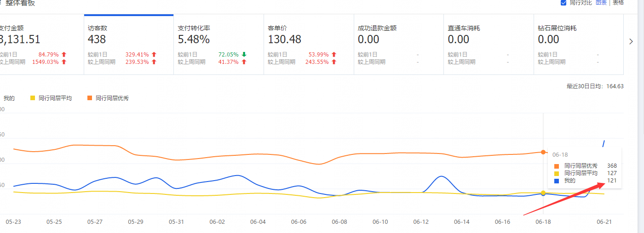Click the tooltip value 368 for 同行同层优秀

(612, 166)
